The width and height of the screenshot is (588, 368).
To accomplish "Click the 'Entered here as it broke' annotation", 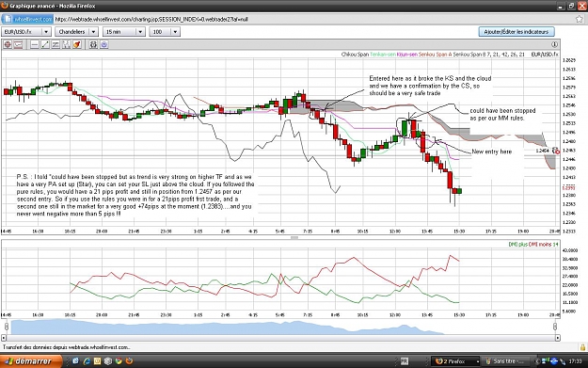I will (430, 86).
